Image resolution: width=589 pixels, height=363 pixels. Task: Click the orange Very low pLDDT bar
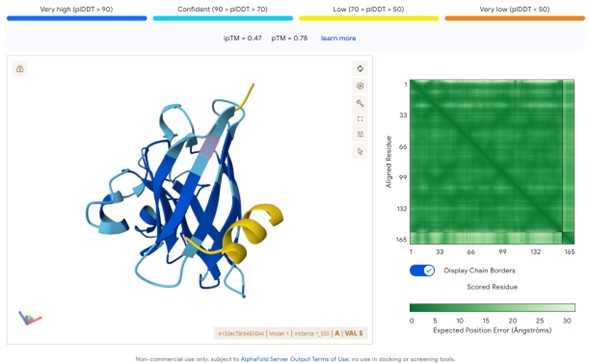[x=515, y=18]
